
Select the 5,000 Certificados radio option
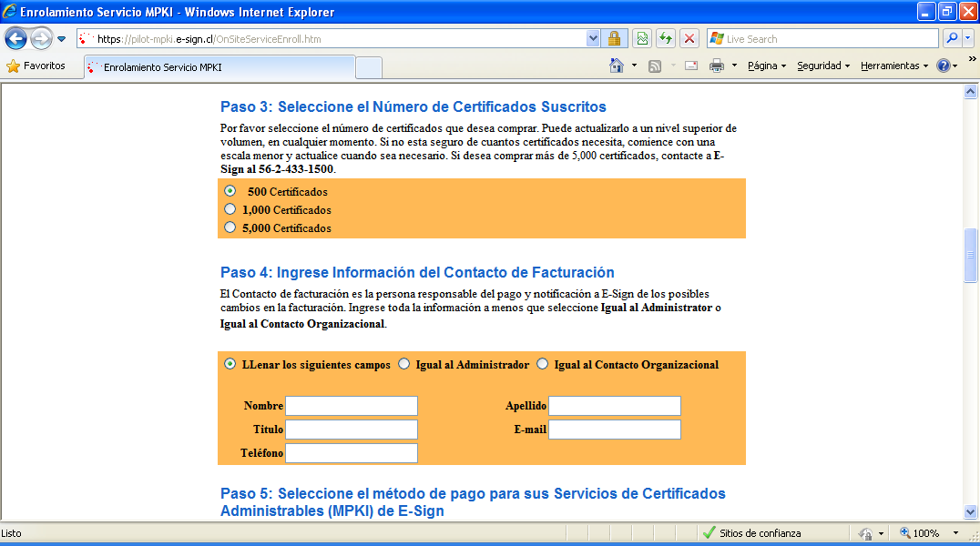tap(230, 227)
